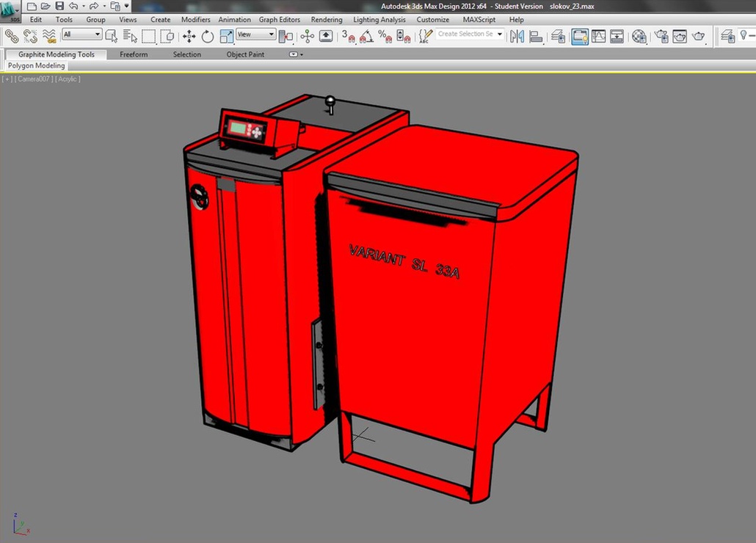
Task: Activate the Select and Scale tool
Action: [226, 36]
